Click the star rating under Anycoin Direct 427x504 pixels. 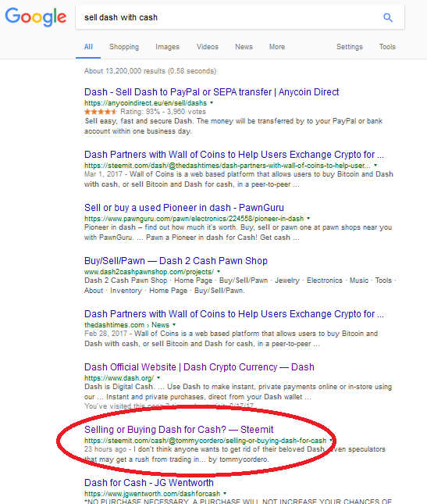pyautogui.click(x=100, y=112)
